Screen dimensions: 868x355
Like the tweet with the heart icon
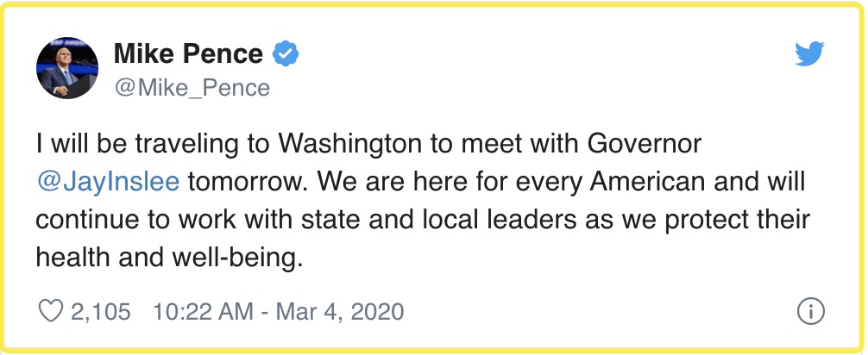tap(51, 310)
